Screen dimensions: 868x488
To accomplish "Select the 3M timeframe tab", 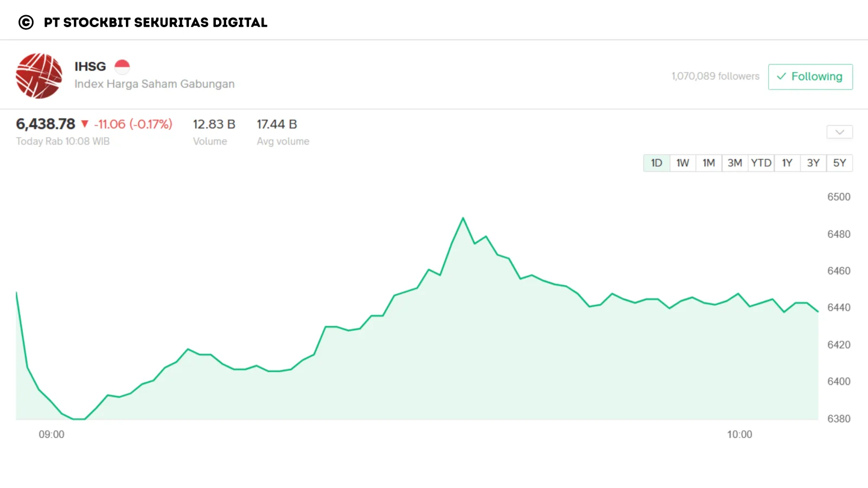I will [735, 163].
